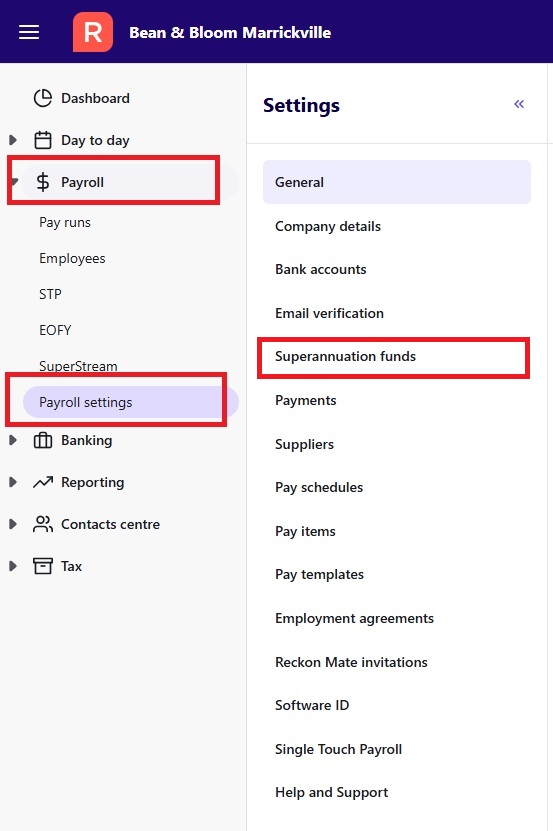This screenshot has height=831, width=553.
Task: Click the Reckon R logo
Action: (93, 32)
